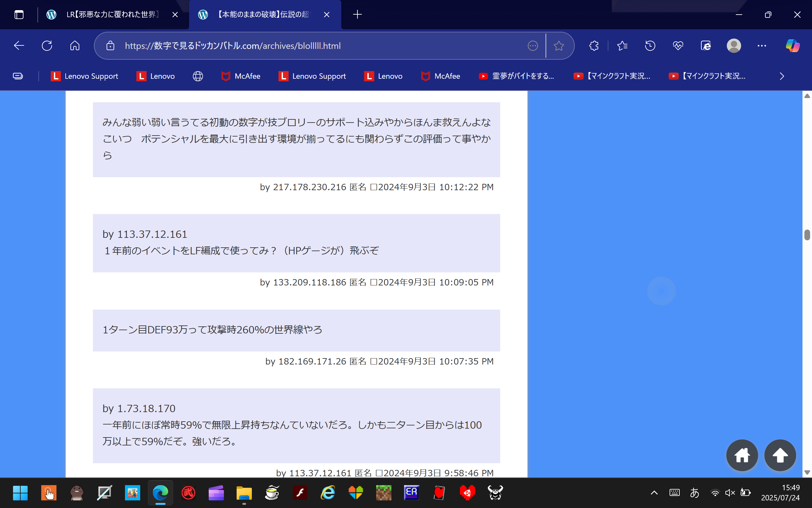
Task: Open a new browser tab
Action: tap(357, 15)
